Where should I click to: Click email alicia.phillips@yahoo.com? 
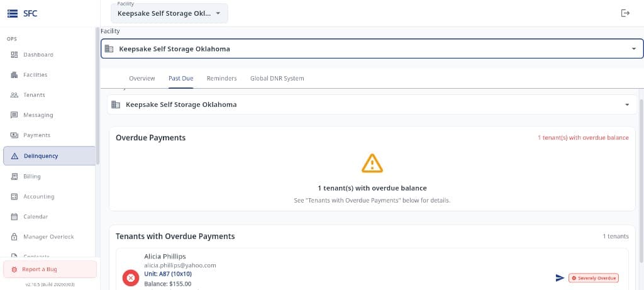click(180, 265)
